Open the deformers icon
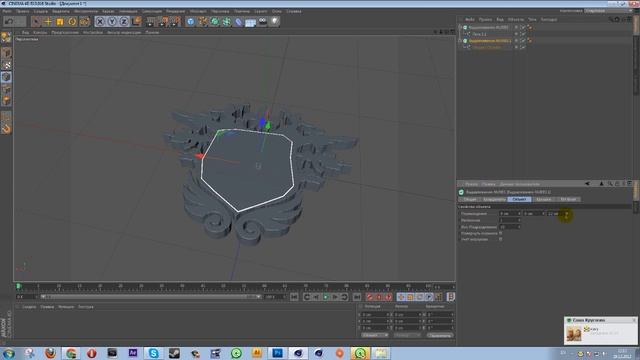Viewport: 640px width, 360px height. (x=239, y=21)
